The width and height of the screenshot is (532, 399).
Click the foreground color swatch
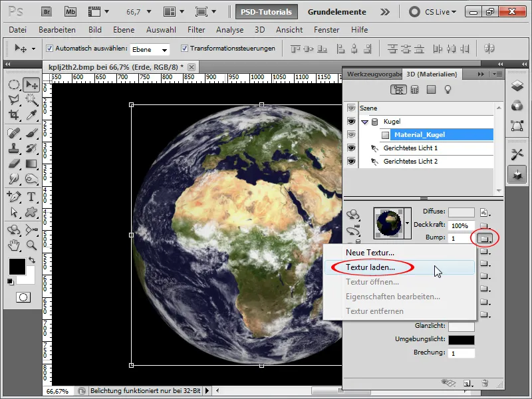(17, 267)
